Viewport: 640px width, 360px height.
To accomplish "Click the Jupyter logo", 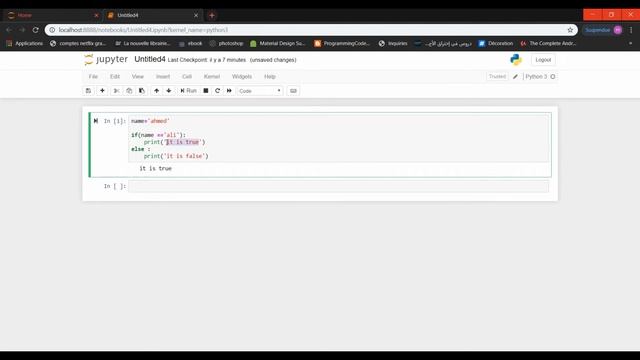I will pos(106,60).
